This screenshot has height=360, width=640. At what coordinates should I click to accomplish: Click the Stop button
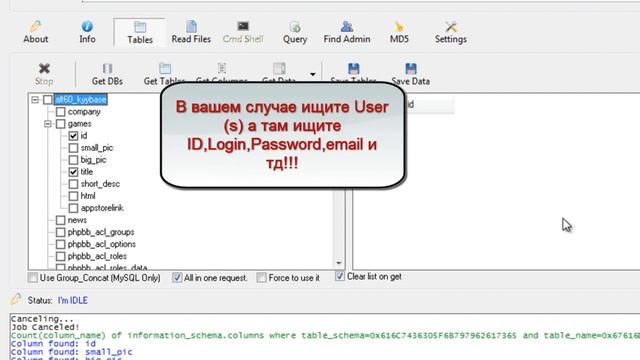tap(44, 74)
